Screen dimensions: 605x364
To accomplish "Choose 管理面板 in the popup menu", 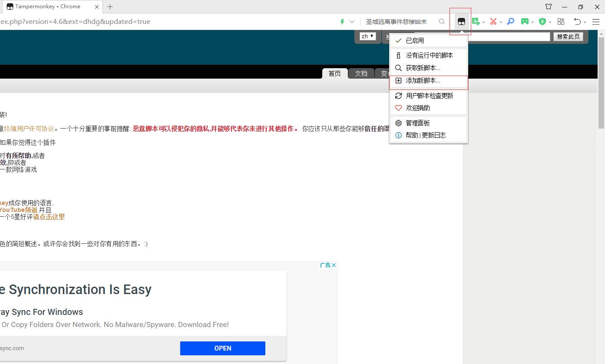I will point(417,123).
